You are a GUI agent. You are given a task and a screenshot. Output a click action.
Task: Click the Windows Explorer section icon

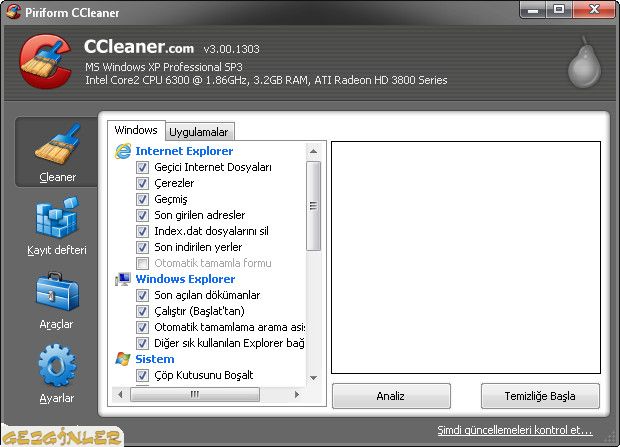[123, 279]
